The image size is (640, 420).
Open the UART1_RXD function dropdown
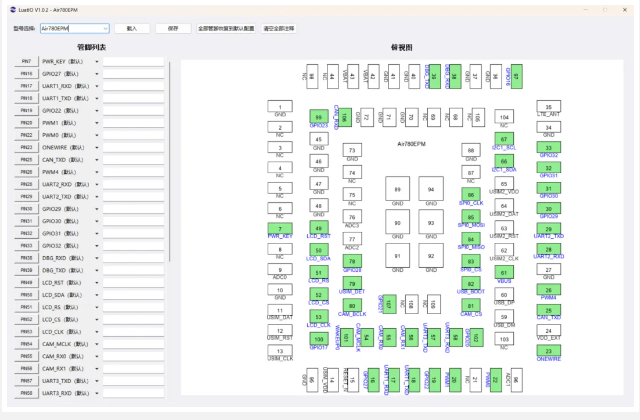97,86
